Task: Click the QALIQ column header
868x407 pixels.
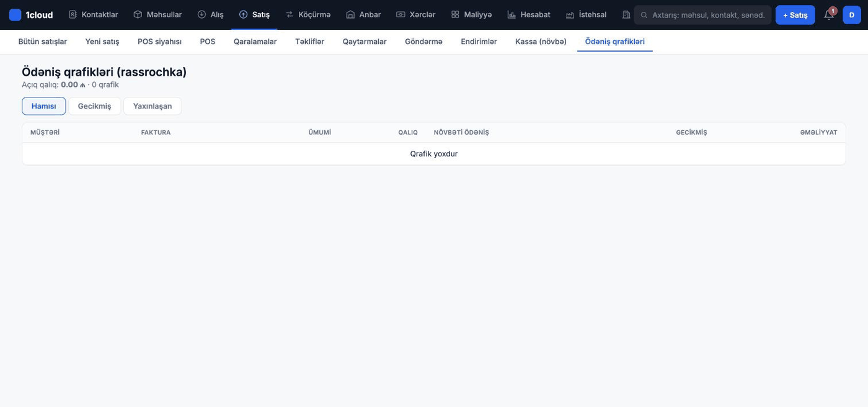Action: [x=408, y=133]
